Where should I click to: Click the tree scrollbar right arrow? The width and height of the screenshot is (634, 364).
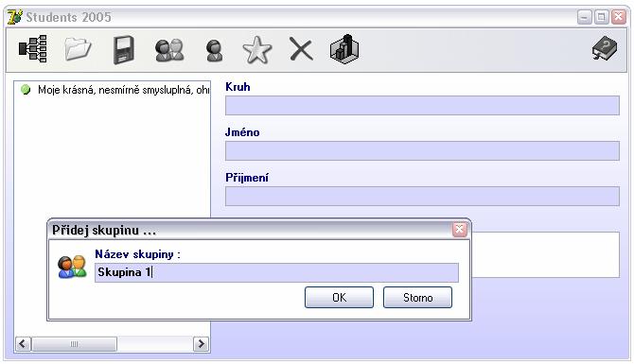tap(201, 344)
